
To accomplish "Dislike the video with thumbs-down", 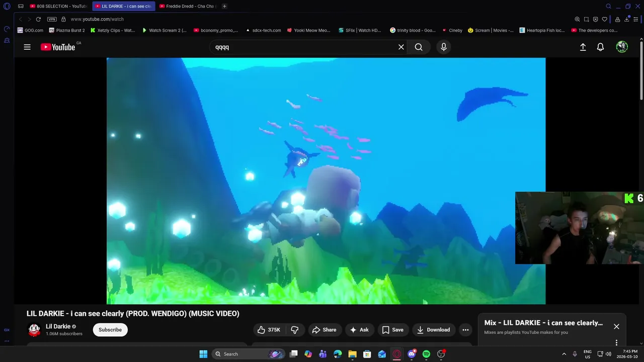I will click(x=295, y=330).
